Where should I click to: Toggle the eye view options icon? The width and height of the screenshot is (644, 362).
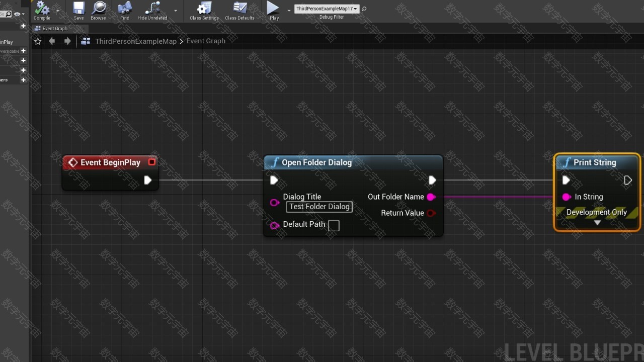17,14
